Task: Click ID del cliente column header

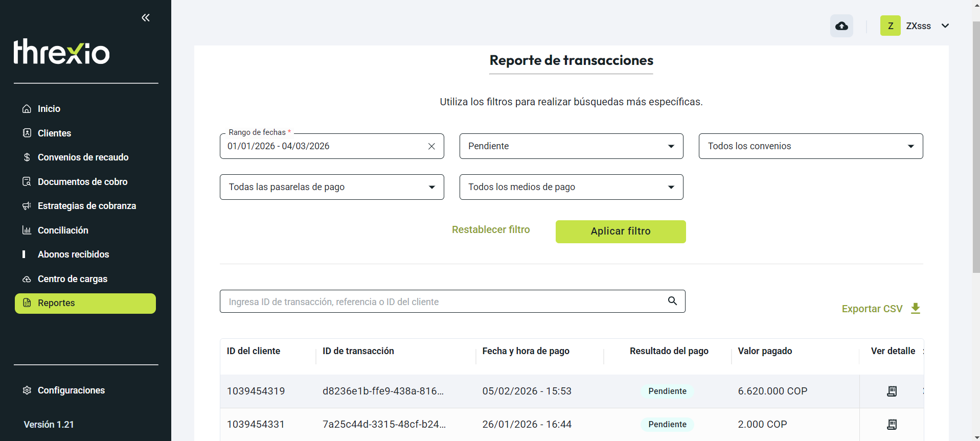Action: tap(254, 351)
